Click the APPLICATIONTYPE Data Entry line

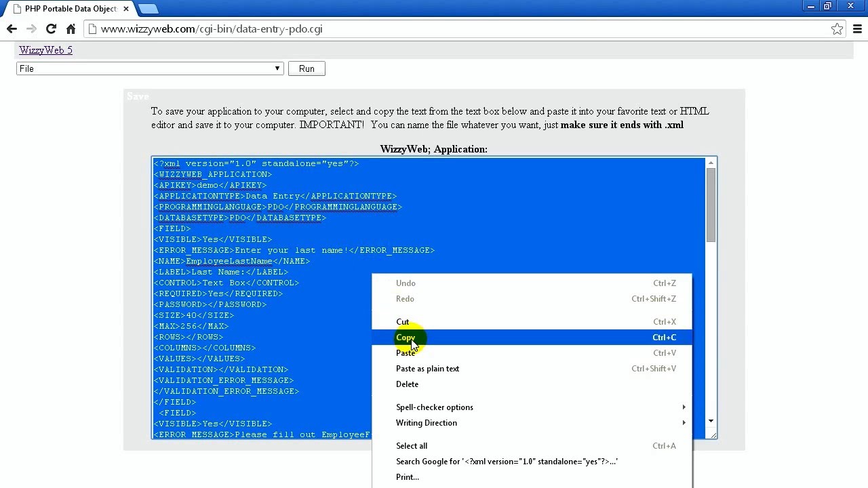[275, 196]
